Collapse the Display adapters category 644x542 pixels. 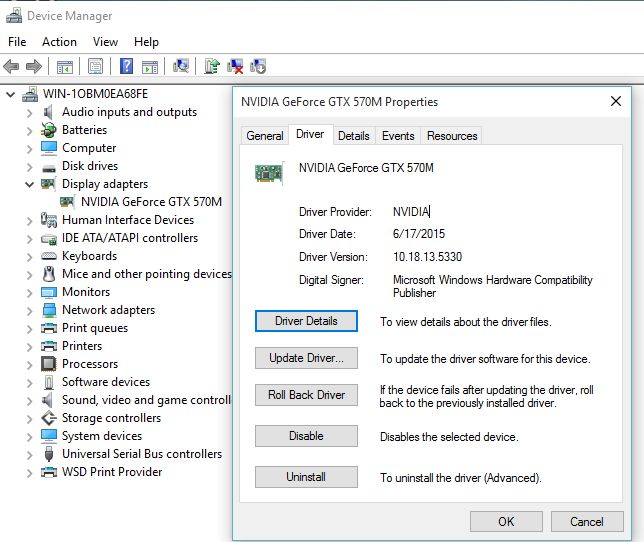click(x=29, y=184)
